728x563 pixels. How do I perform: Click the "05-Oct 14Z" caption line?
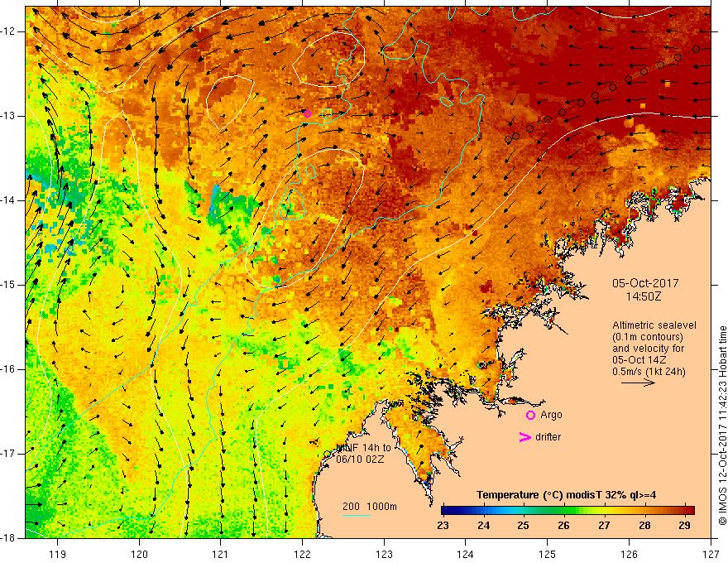pos(639,360)
